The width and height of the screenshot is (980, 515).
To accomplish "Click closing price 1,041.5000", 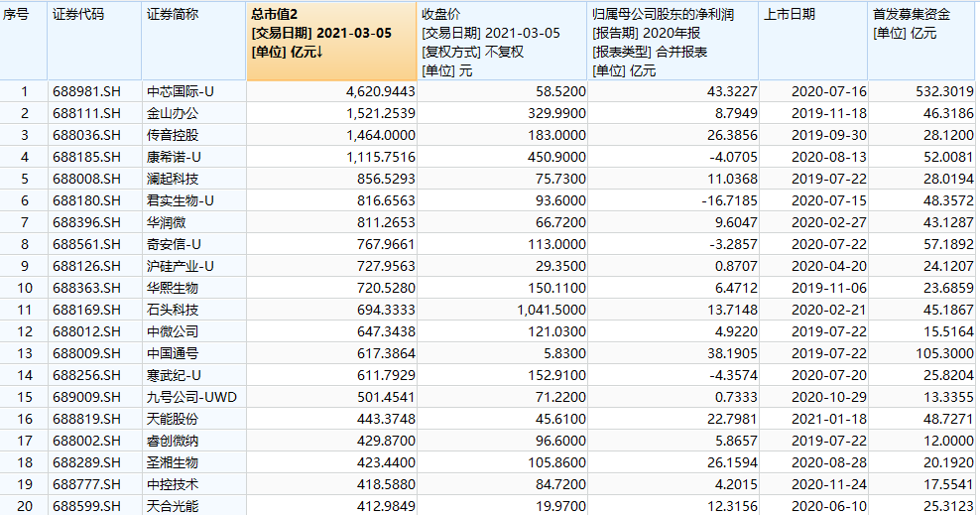I will [x=551, y=310].
